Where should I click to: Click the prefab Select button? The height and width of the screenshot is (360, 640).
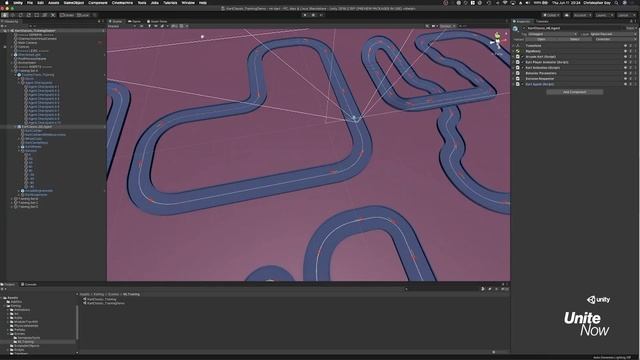click(x=575, y=40)
